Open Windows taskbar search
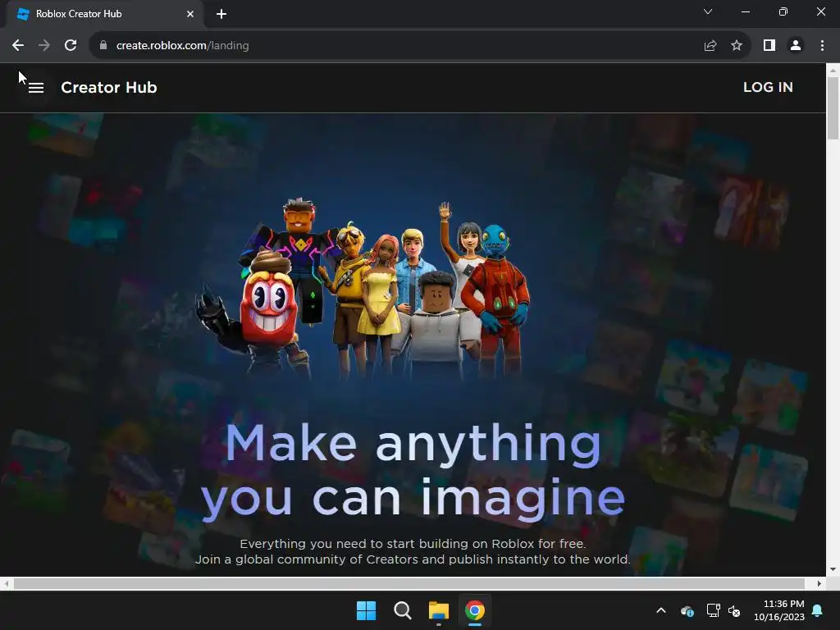 pyautogui.click(x=402, y=610)
